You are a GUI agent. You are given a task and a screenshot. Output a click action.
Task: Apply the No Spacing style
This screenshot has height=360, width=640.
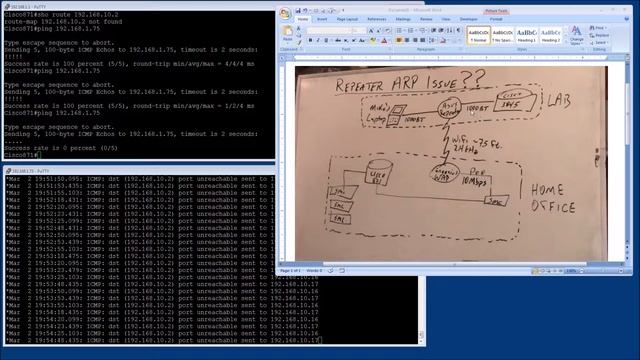[x=502, y=35]
